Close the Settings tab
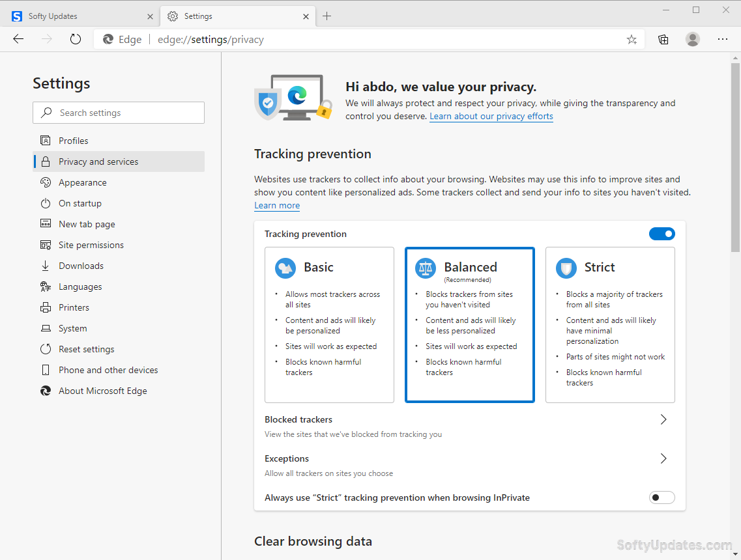The image size is (741, 560). (x=306, y=16)
